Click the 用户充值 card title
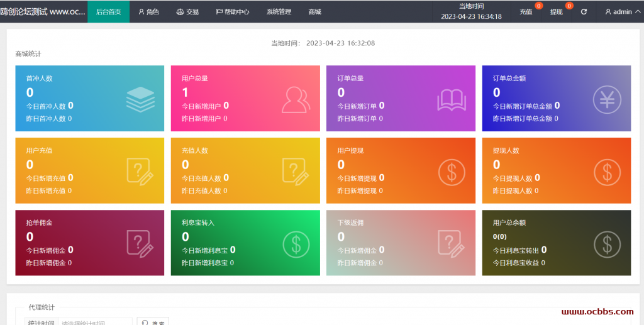 pyautogui.click(x=40, y=151)
